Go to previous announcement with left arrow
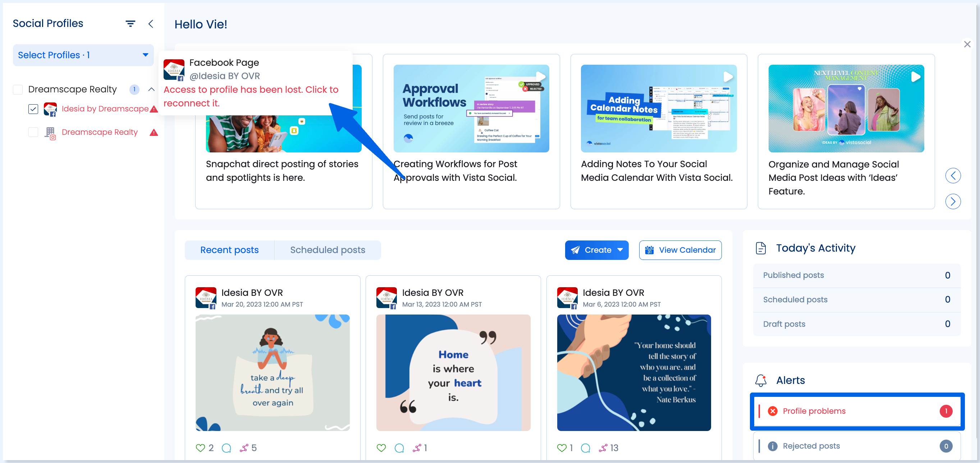Viewport: 980px width, 463px height. coord(953,176)
